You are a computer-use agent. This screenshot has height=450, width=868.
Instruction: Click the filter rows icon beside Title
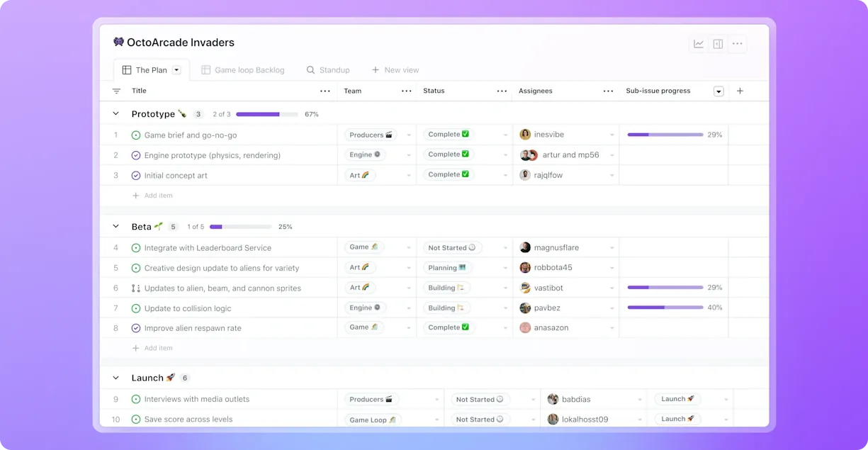(x=116, y=91)
